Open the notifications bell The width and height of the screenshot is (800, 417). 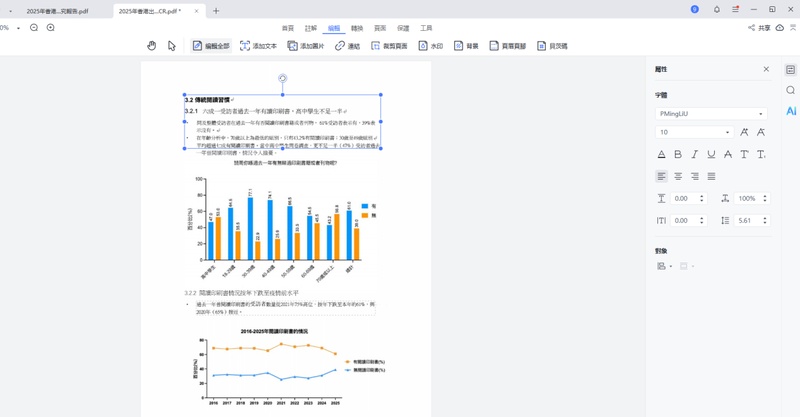coord(717,9)
